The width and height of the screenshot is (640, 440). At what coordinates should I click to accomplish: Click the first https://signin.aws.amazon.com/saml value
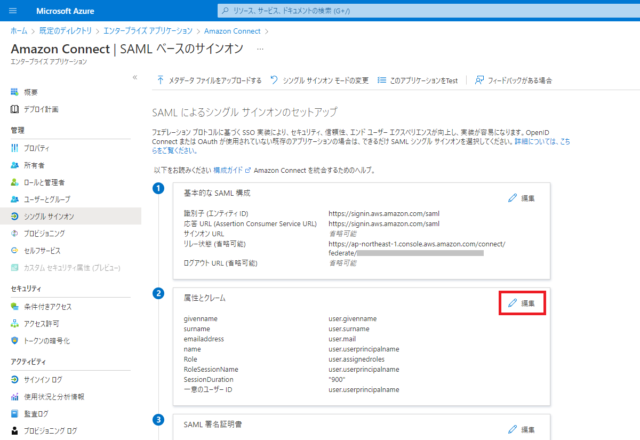tap(384, 213)
